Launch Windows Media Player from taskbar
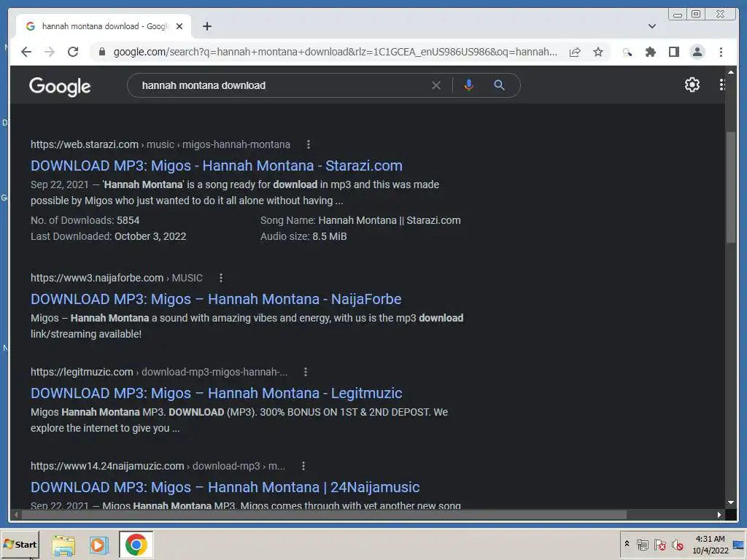Image resolution: width=747 pixels, height=560 pixels. click(x=99, y=545)
